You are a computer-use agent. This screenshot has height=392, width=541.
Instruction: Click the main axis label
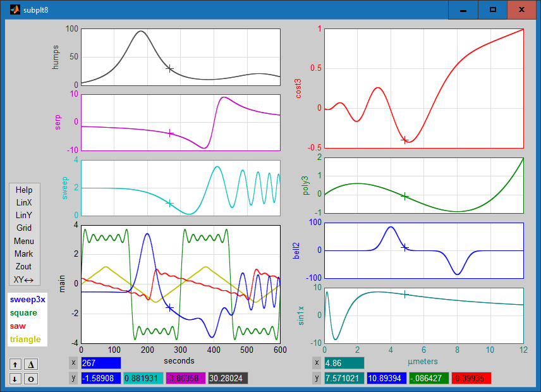click(62, 284)
